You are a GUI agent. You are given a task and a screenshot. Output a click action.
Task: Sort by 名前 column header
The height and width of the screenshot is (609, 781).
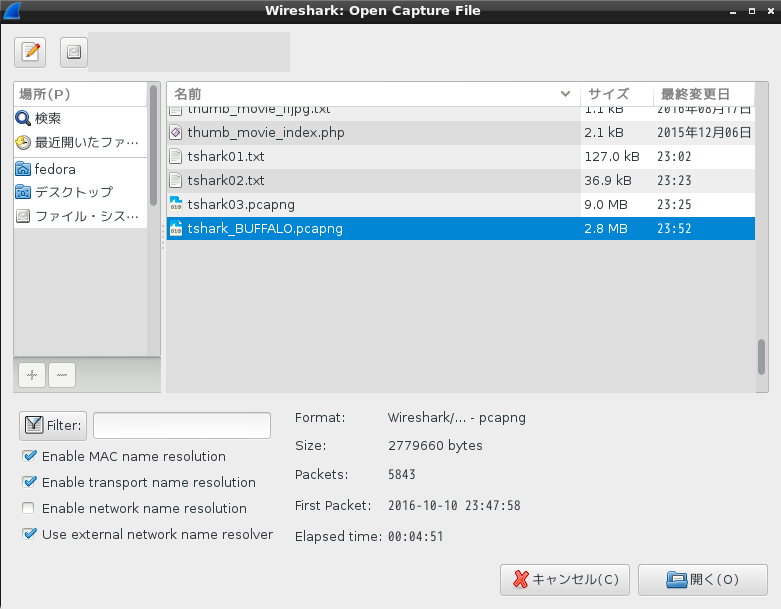[x=374, y=94]
